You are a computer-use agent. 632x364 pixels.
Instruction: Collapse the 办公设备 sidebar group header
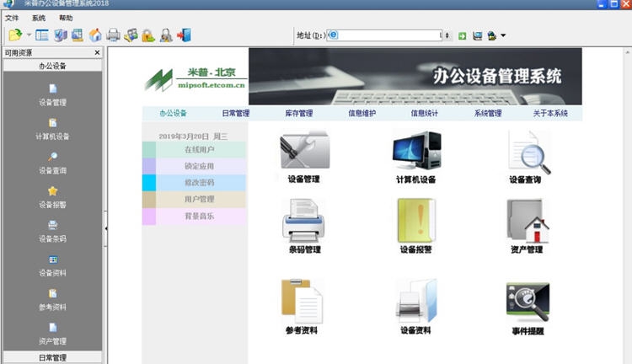tap(52, 66)
